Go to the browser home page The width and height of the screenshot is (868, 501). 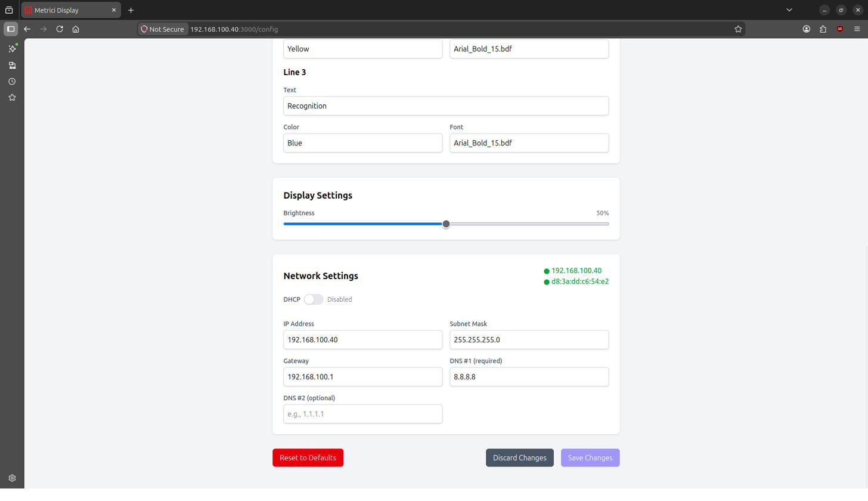click(x=76, y=29)
